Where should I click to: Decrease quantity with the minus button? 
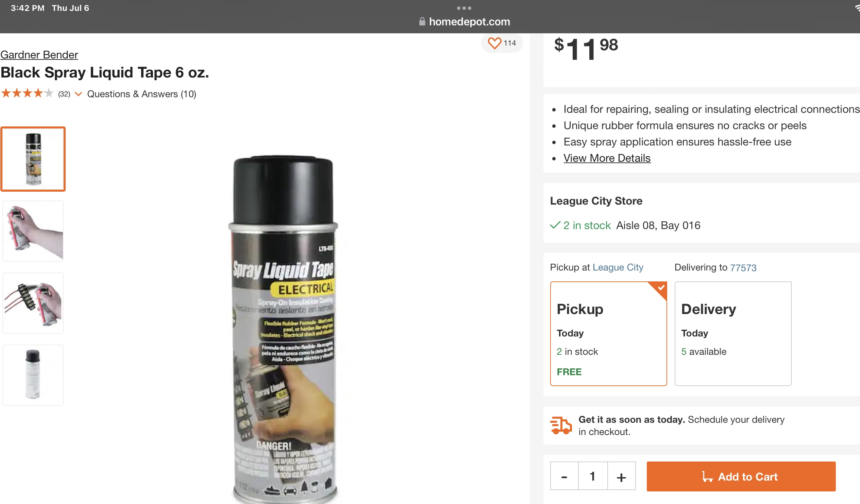point(564,476)
